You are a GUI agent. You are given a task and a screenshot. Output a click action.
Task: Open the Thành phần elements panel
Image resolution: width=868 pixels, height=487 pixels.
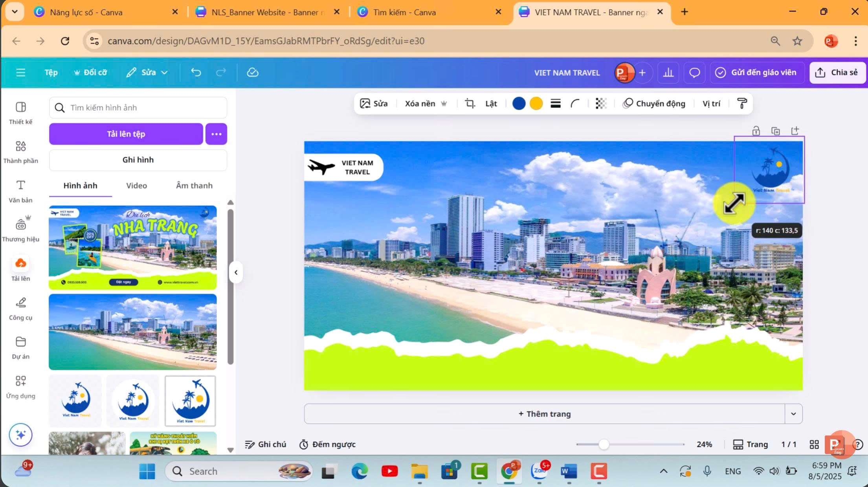coord(20,152)
